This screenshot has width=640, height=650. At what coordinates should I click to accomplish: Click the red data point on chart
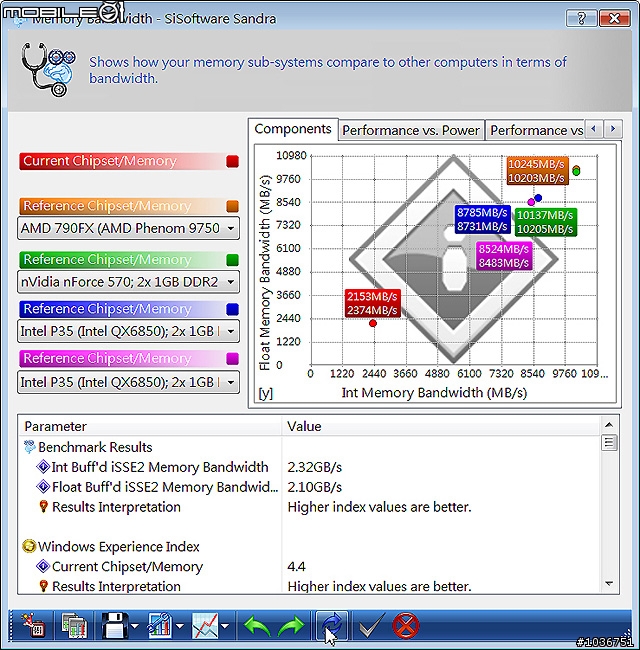(x=373, y=323)
